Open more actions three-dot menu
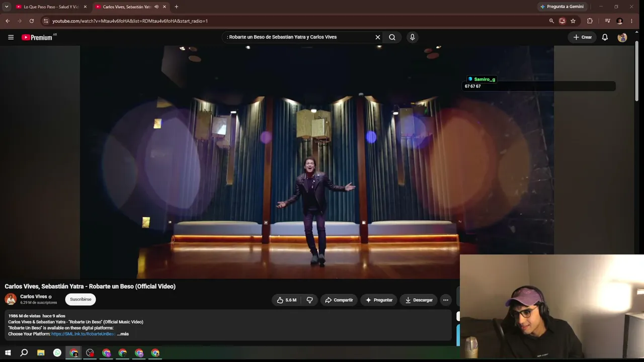This screenshot has height=362, width=644. click(445, 300)
